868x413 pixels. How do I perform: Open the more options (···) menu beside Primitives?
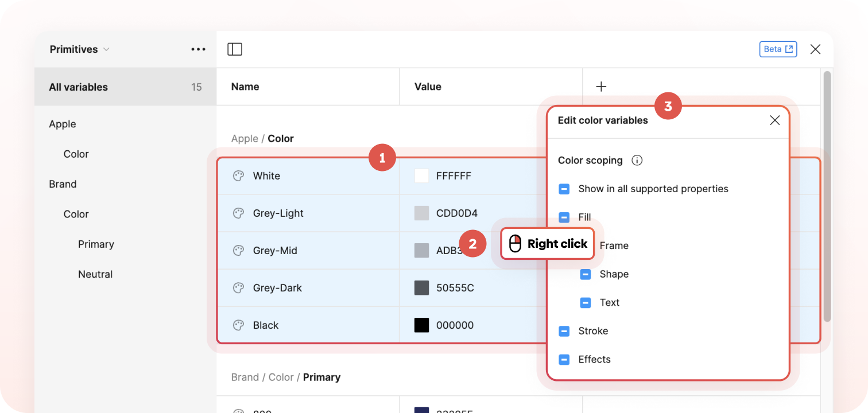coord(198,49)
